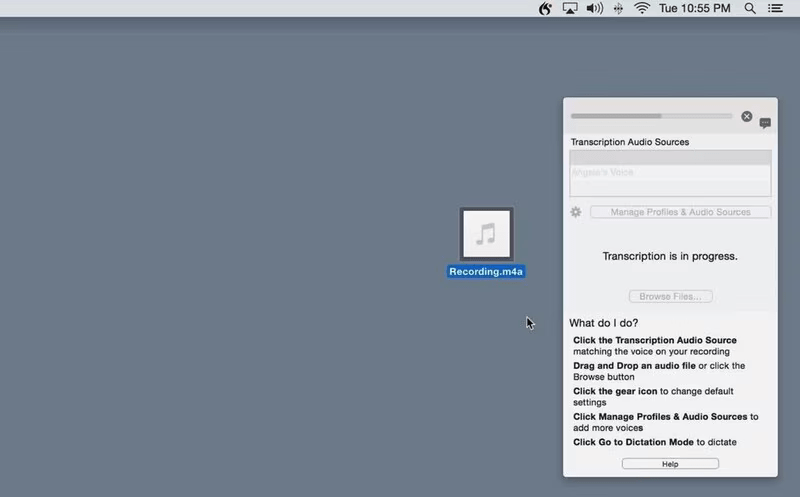The width and height of the screenshot is (800, 497).
Task: Select the highlighted first row in sources list
Action: click(x=670, y=157)
